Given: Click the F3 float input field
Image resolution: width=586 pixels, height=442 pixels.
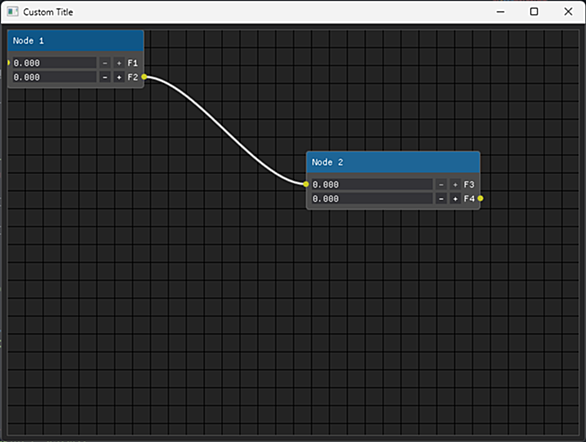Looking at the screenshot, I should (x=372, y=184).
